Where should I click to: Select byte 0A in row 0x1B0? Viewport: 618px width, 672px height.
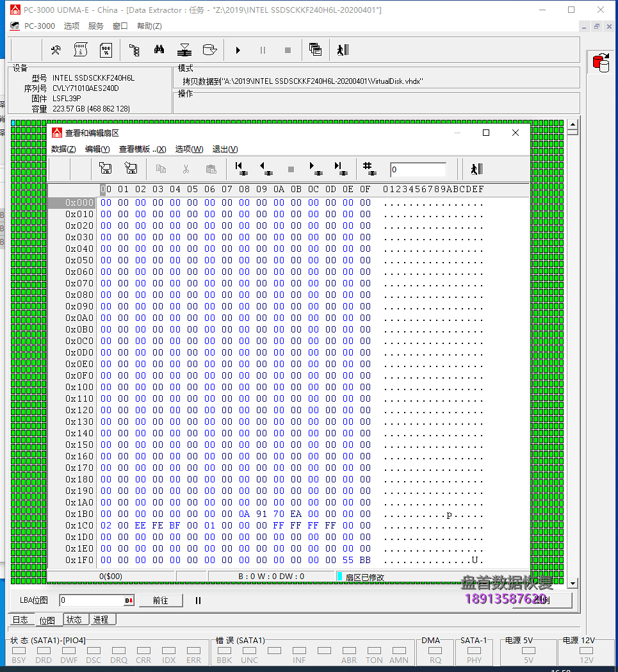pyautogui.click(x=244, y=514)
